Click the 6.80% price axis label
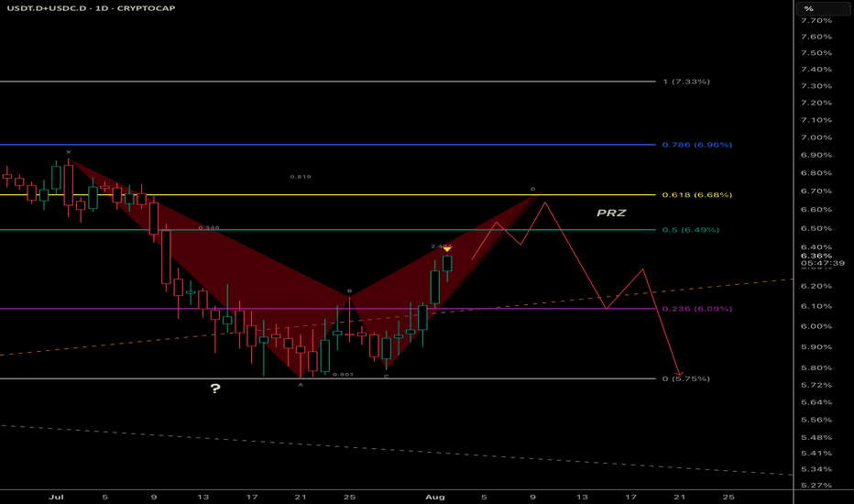The height and width of the screenshot is (504, 854). (816, 173)
